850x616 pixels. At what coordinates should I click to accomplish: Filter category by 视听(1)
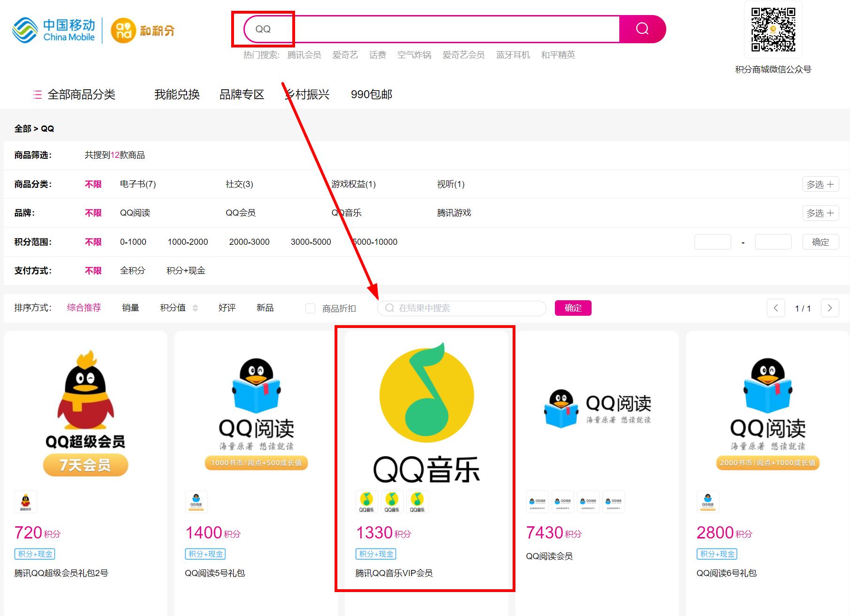(x=451, y=184)
